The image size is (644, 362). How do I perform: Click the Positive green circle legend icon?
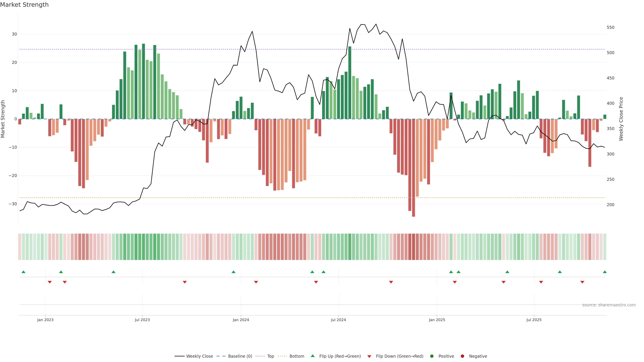432,356
